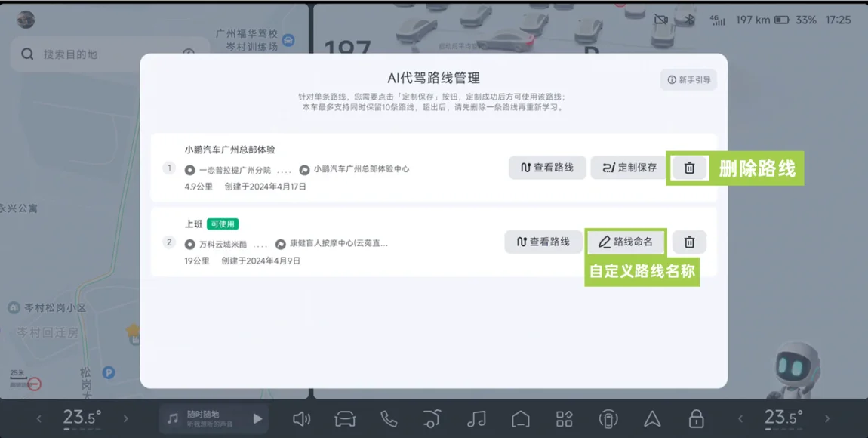View route for 上班
Screen dimensions: 868x438
pos(543,242)
